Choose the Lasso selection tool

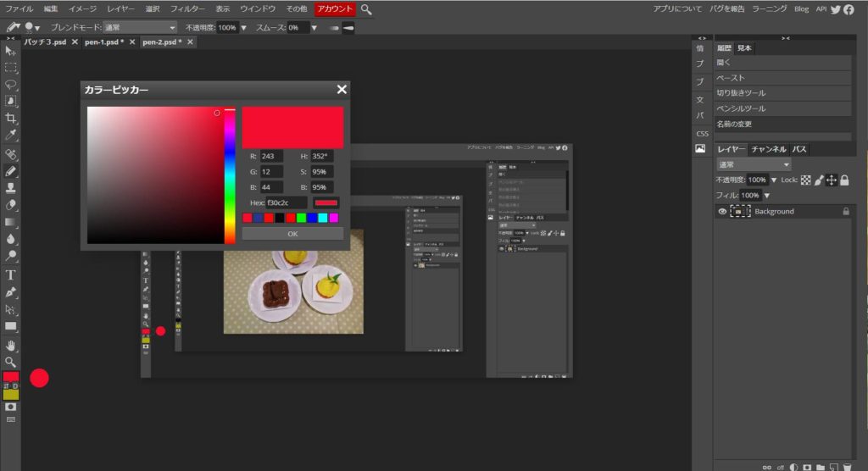coord(11,85)
